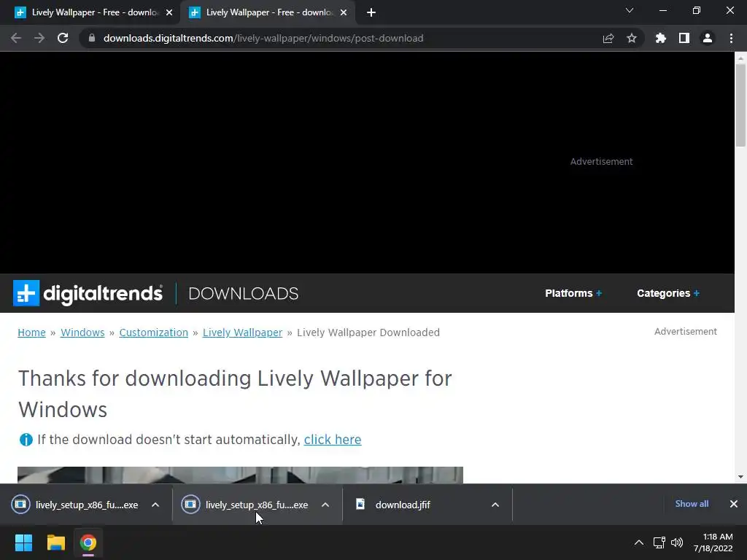Go back with the browser back arrow
This screenshot has width=747, height=560.
click(x=16, y=38)
